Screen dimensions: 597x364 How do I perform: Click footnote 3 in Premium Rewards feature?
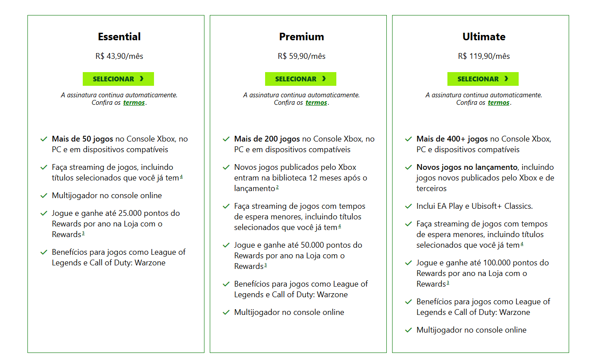tap(266, 265)
